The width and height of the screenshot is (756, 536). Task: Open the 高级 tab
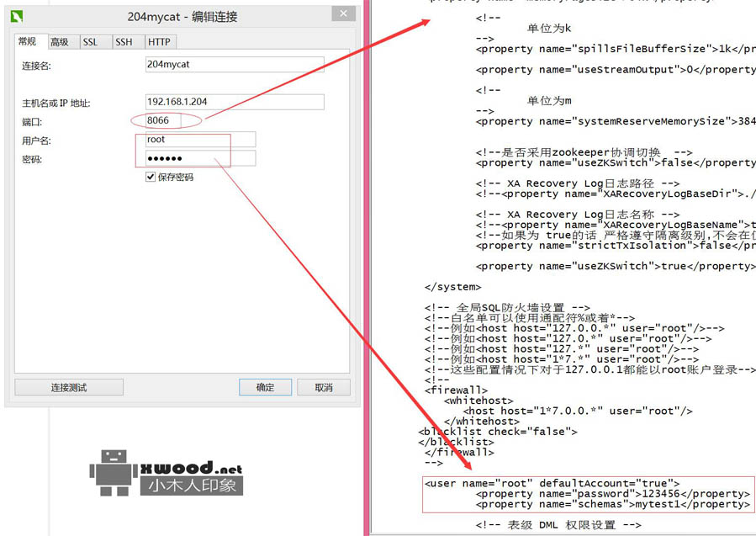coord(59,42)
